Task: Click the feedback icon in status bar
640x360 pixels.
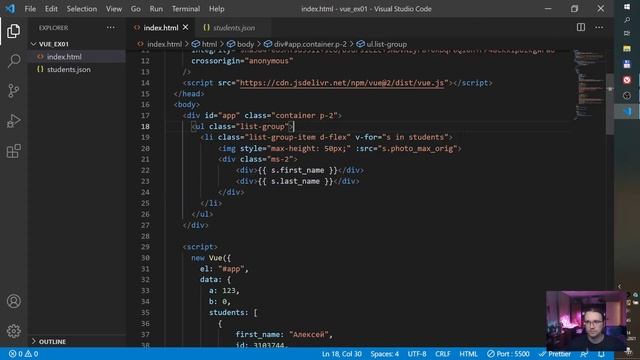Action: pyautogui.click(x=584, y=354)
